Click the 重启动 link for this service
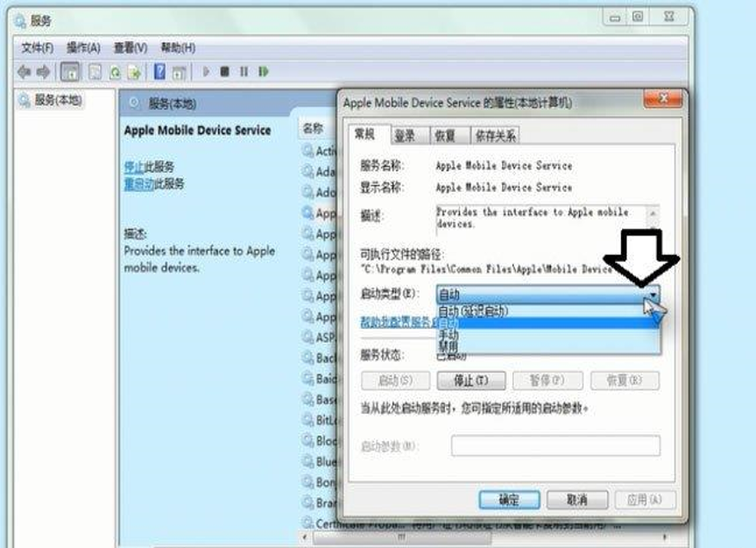The width and height of the screenshot is (756, 548). 139,184
